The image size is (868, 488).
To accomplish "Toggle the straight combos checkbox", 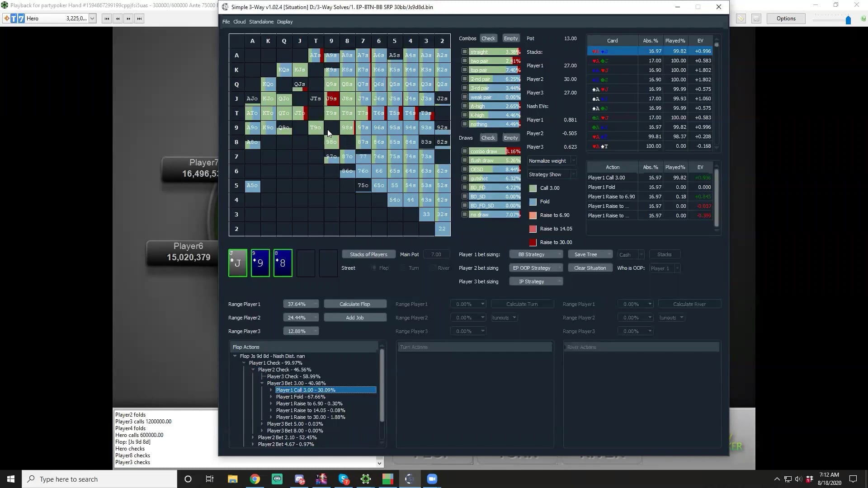I will (464, 52).
